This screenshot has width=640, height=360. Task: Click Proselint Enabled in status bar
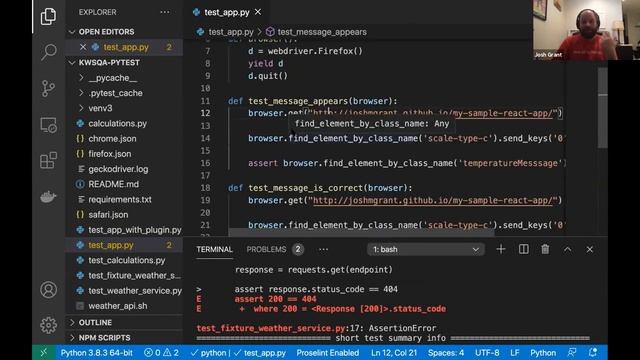click(328, 353)
